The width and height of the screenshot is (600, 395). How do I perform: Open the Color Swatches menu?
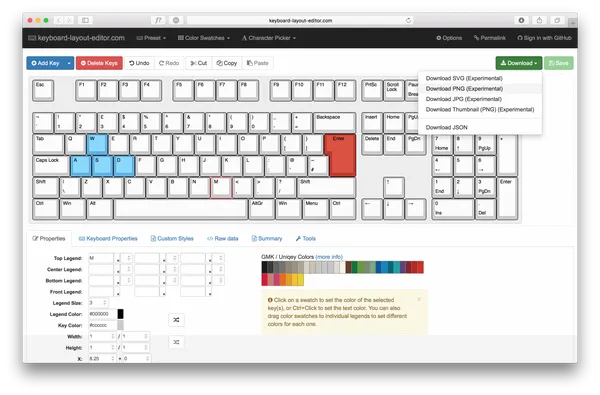pyautogui.click(x=204, y=38)
